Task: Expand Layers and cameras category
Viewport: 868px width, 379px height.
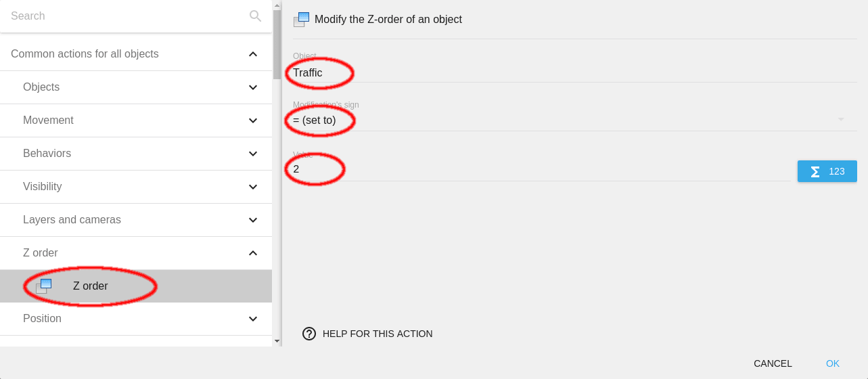Action: click(253, 220)
